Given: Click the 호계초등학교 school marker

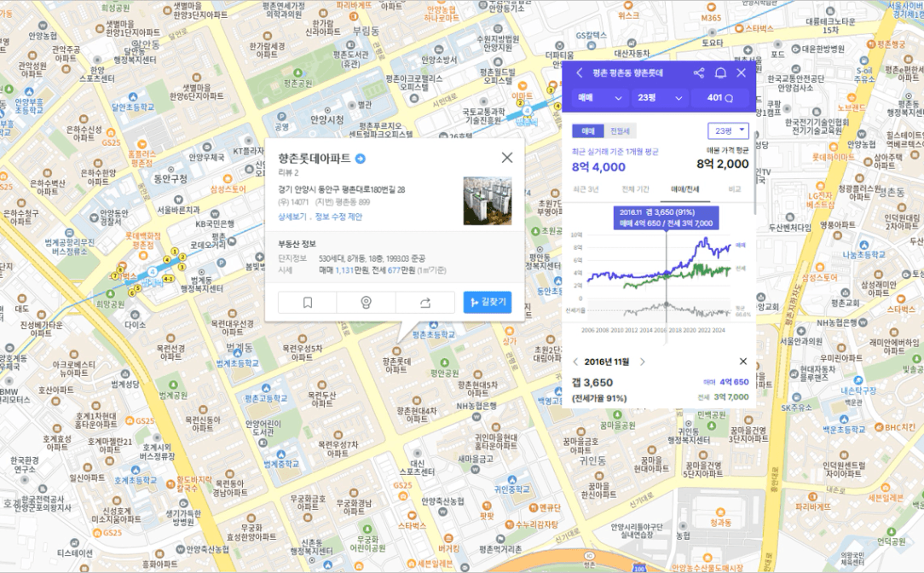Looking at the screenshot, I should point(136,471).
